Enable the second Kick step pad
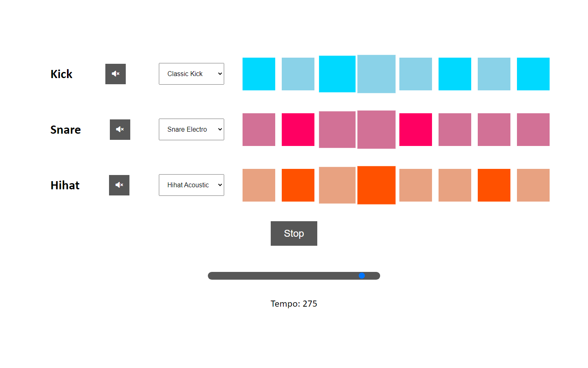The image size is (588, 368). (x=298, y=74)
